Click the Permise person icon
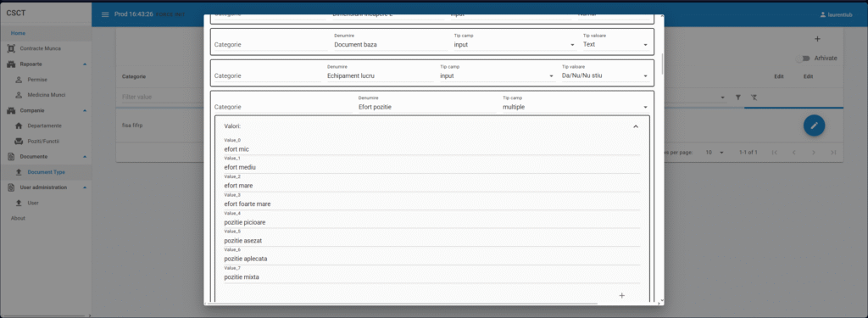Screen dimensions: 868x318 point(19,80)
